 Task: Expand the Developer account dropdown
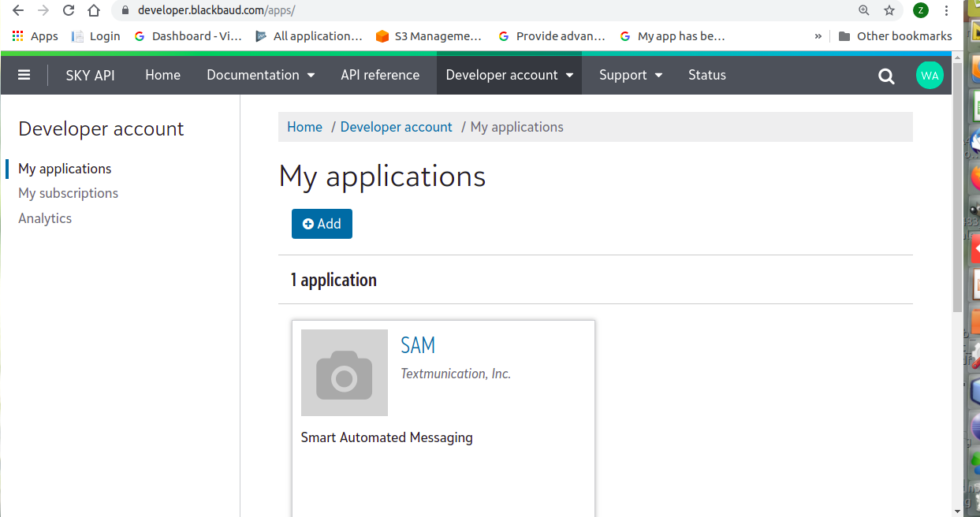[x=509, y=75]
